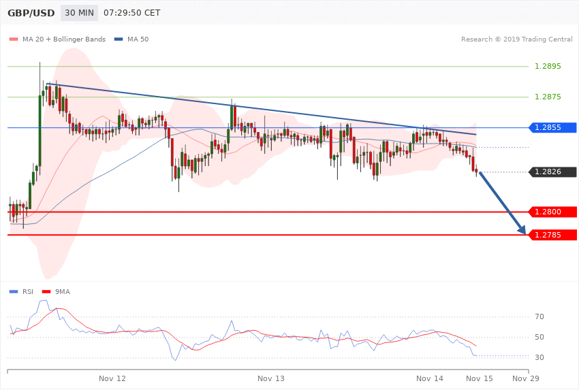Open Research © 2019 Trading Central credit
Screen dimensions: 579x392
click(516, 39)
